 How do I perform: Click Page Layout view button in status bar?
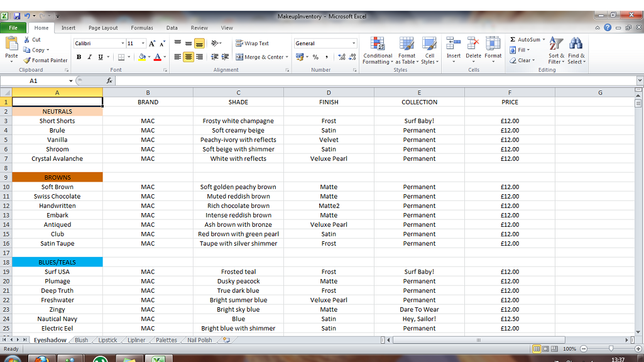[x=545, y=348]
